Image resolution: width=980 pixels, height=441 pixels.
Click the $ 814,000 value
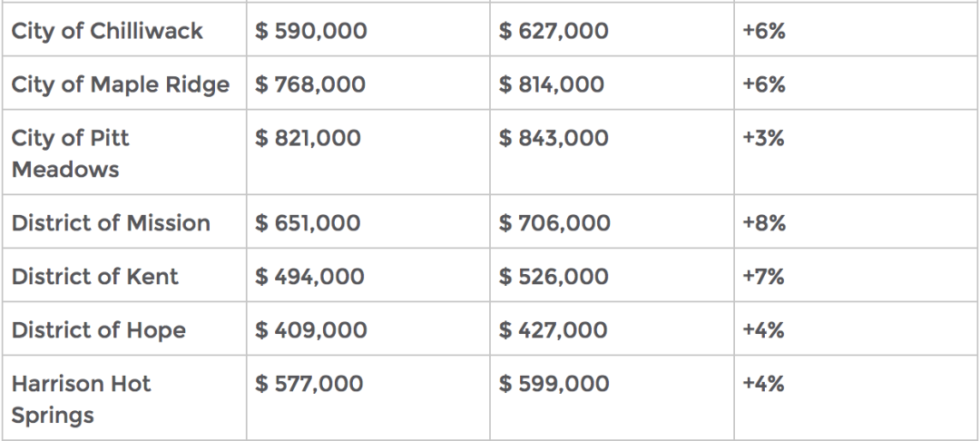pos(552,84)
